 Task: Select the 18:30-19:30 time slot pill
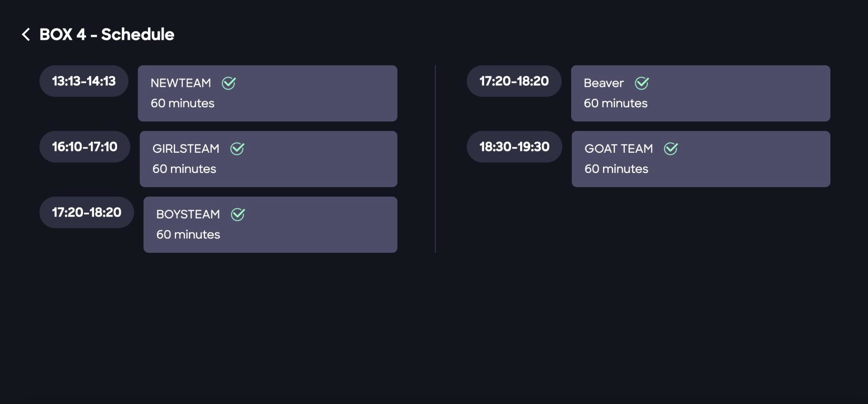514,147
